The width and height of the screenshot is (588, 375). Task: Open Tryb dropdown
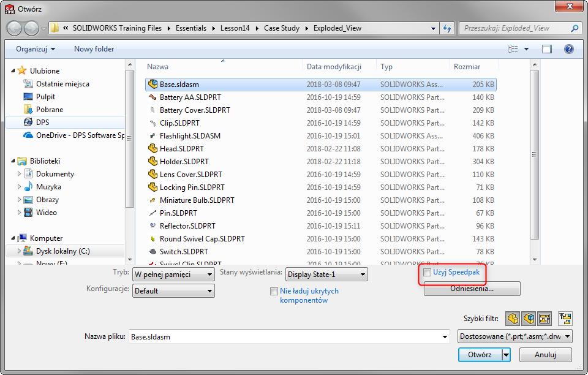pos(173,275)
